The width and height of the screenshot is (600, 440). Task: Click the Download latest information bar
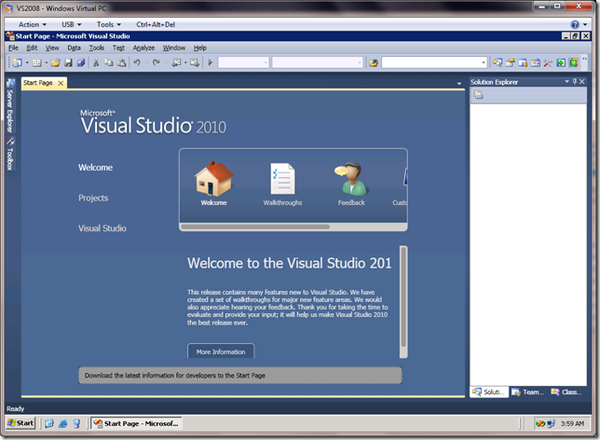point(240,375)
